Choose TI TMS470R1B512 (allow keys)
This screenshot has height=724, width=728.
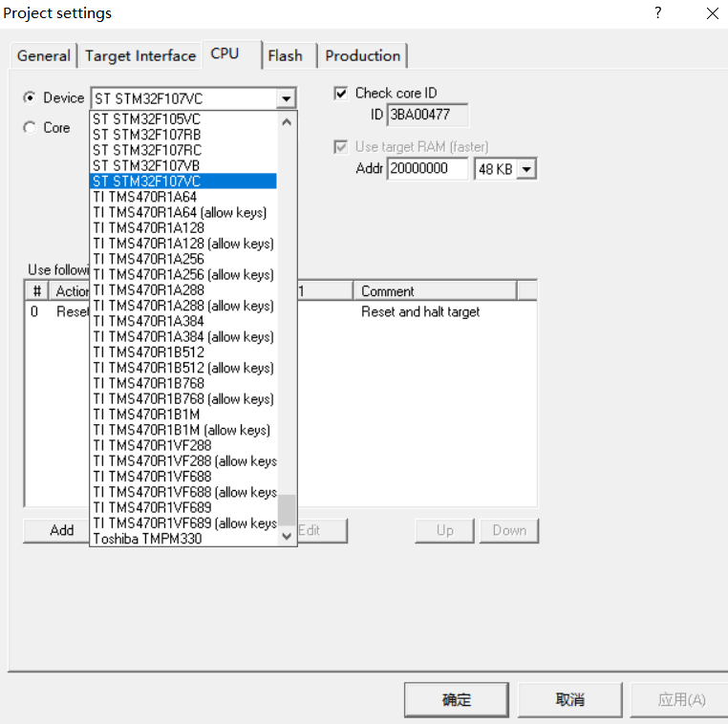click(183, 368)
